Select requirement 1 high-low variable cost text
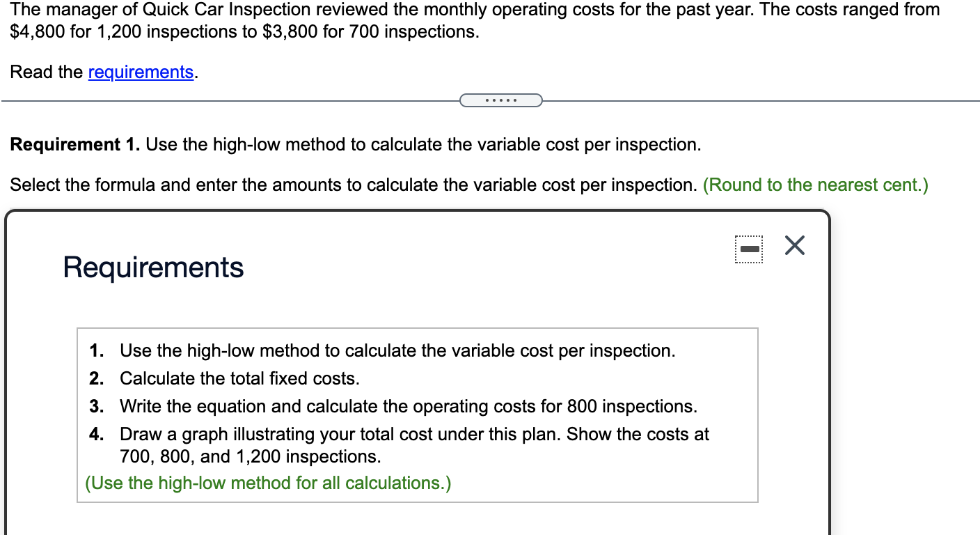The image size is (980, 535). coord(397,350)
